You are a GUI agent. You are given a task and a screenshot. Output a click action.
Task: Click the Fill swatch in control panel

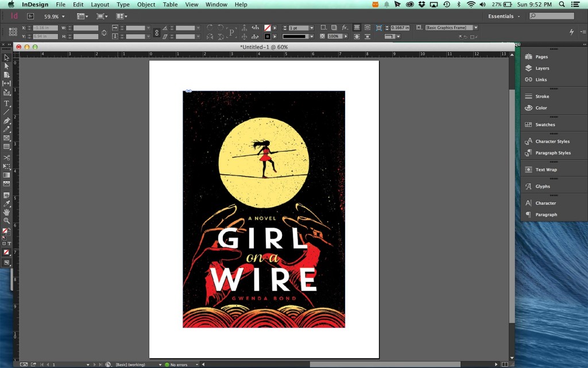pyautogui.click(x=268, y=28)
